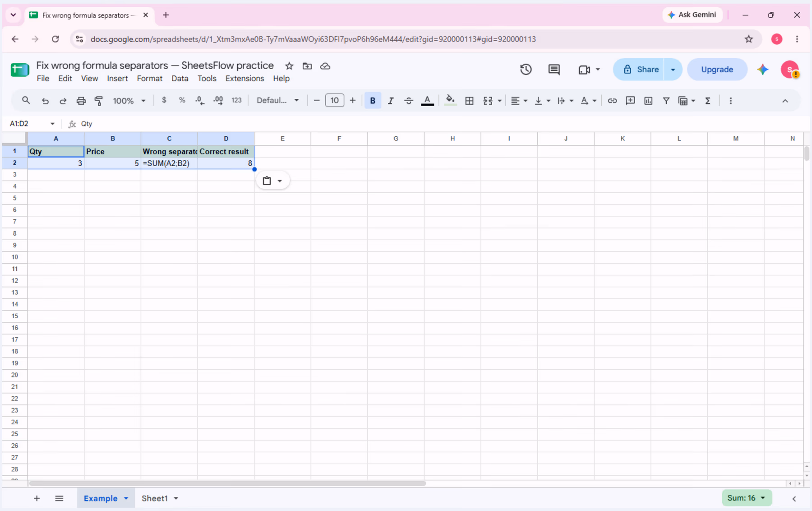
Task: Show side panel with bottom-right chevron
Action: [794, 498]
